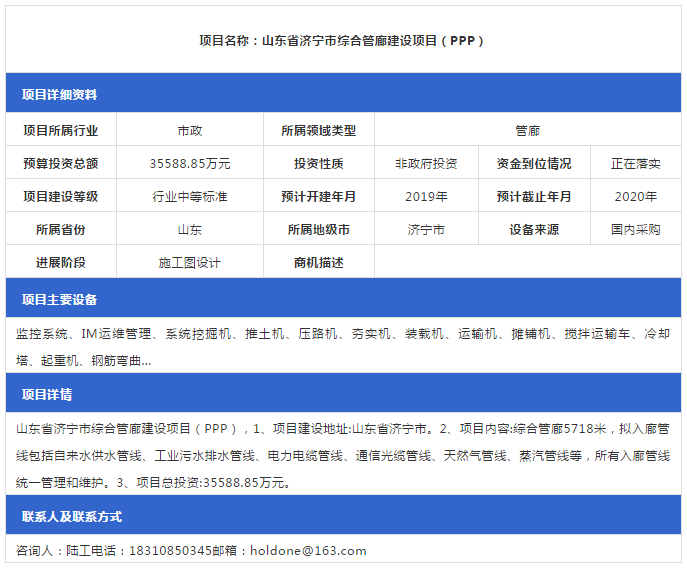This screenshot has height=569, width=687.
Task: Select the 行业中等标准 construction grade cell
Action: pos(190,196)
